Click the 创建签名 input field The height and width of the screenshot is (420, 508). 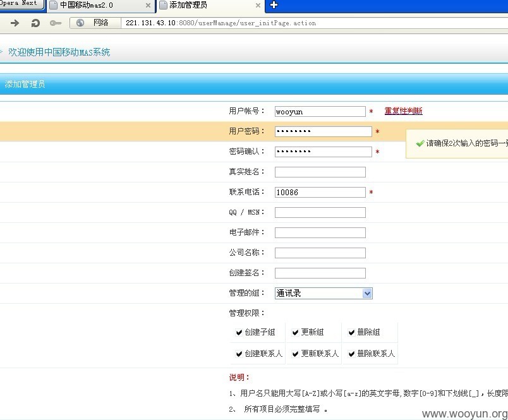[320, 273]
